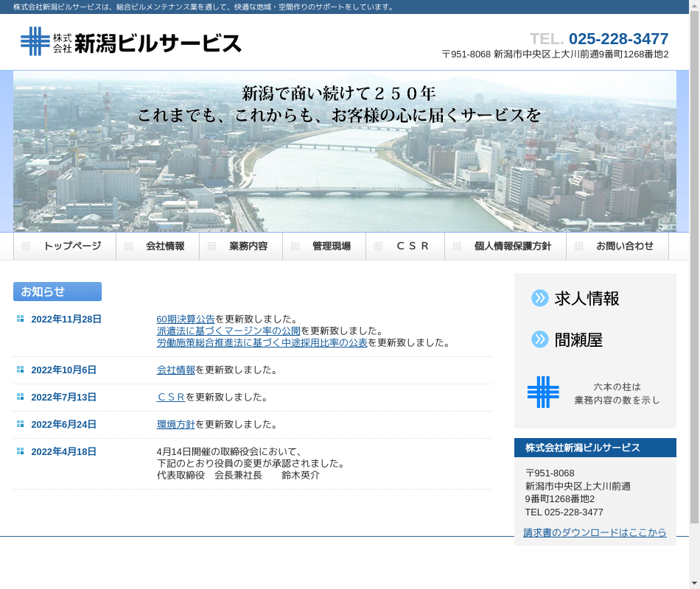Click the blue six-pillar emblem in sidebar

tap(543, 392)
